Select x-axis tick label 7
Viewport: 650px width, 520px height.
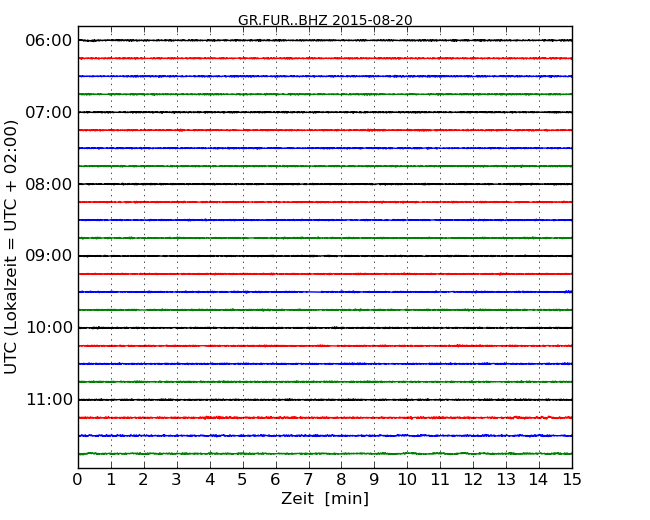[308, 480]
